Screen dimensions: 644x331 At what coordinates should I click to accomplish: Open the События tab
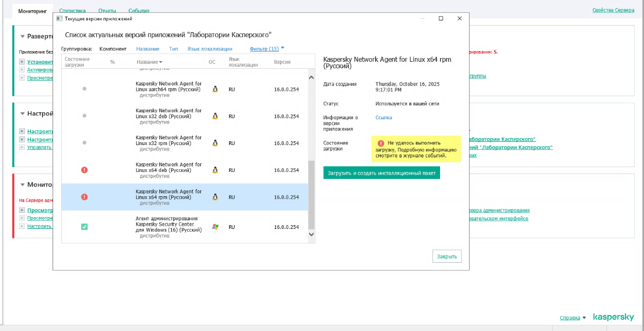coord(138,11)
